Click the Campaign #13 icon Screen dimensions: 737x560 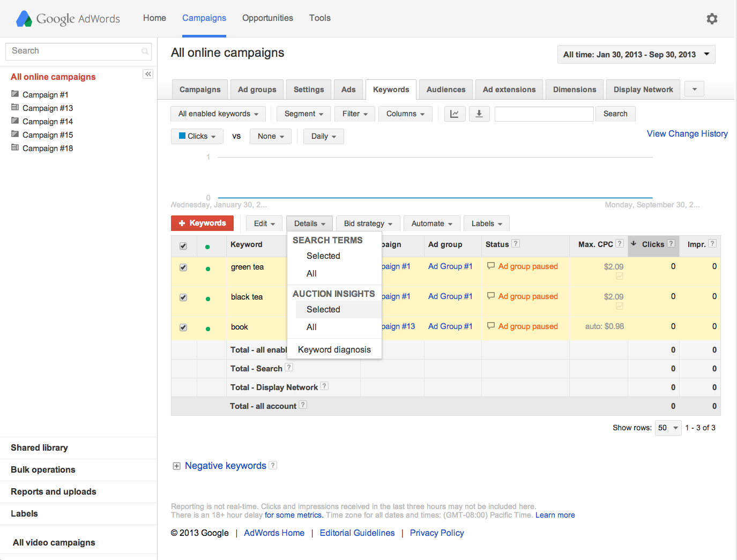[x=15, y=107]
